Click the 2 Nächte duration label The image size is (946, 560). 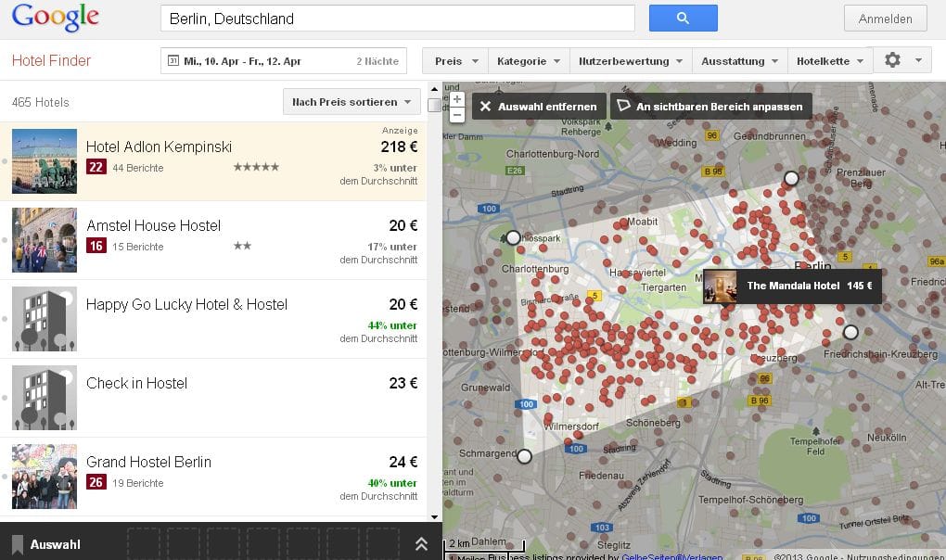pyautogui.click(x=377, y=61)
